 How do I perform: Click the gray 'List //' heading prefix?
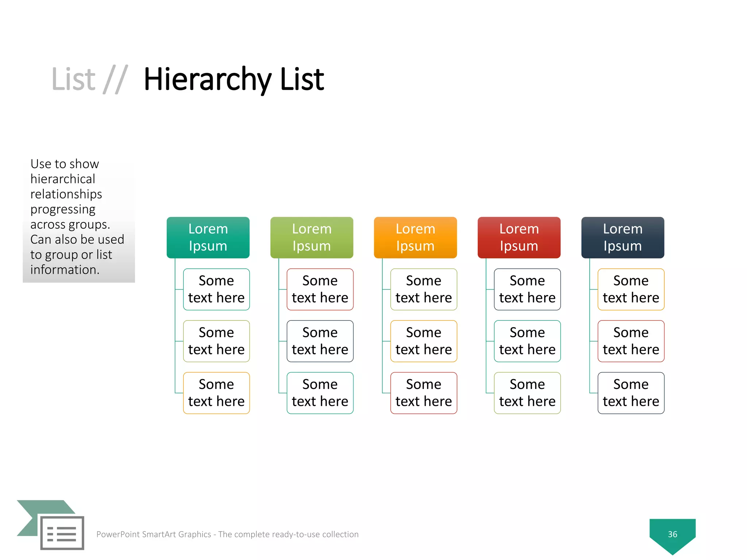click(x=89, y=79)
